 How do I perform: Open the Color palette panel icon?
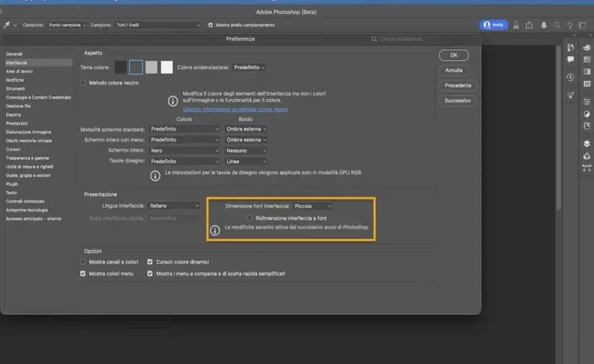(x=587, y=47)
